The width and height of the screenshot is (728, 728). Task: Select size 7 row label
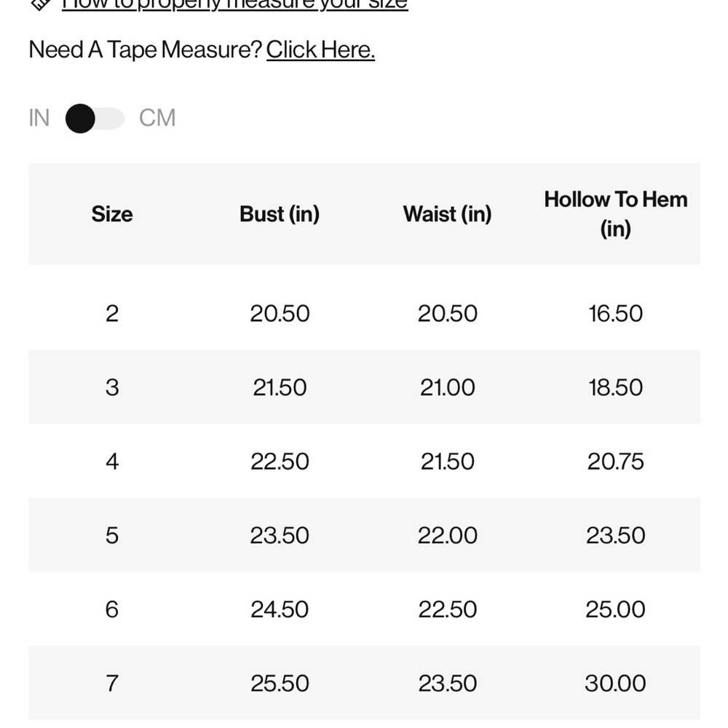coord(112,684)
